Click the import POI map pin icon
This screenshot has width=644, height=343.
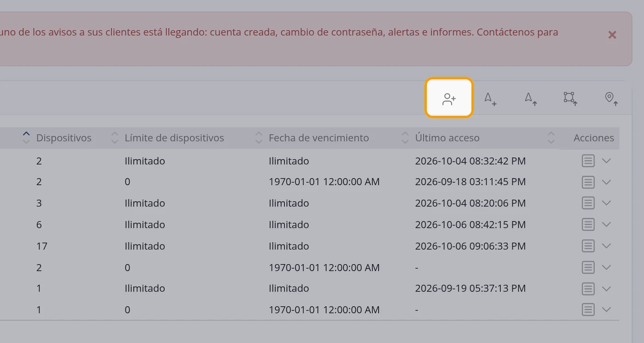coord(611,99)
